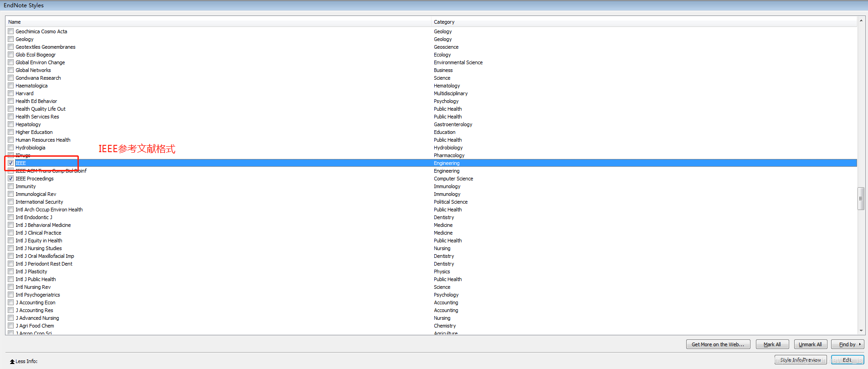868x369 pixels.
Task: Click the Geoscience category cell
Action: coord(446,47)
